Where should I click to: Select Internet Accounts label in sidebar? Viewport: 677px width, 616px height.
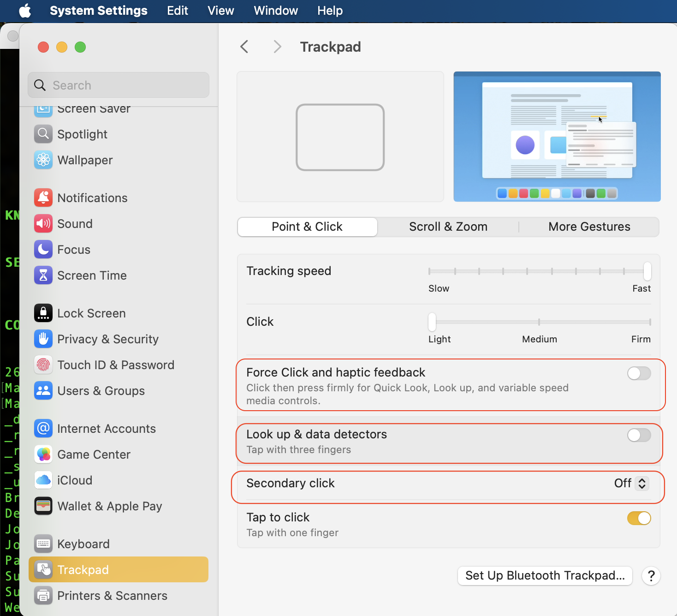click(x=107, y=429)
